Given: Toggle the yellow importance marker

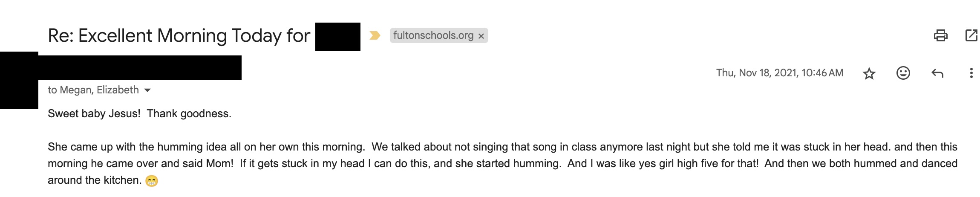Looking at the screenshot, I should pyautogui.click(x=375, y=35).
